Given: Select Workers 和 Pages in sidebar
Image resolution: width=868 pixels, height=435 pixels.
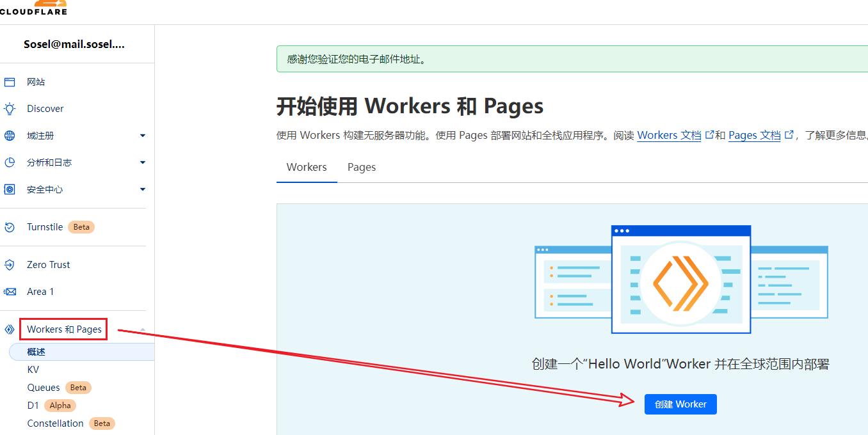Looking at the screenshot, I should tap(64, 329).
